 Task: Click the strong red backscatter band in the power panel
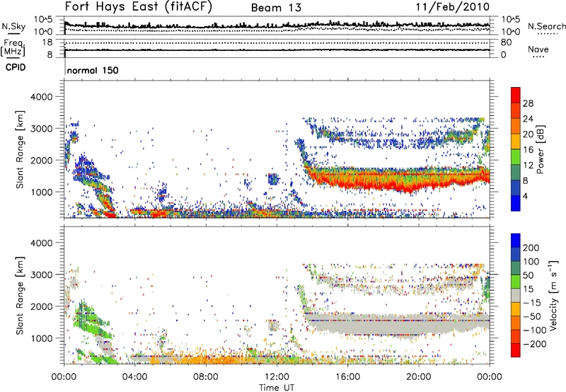pos(397,180)
